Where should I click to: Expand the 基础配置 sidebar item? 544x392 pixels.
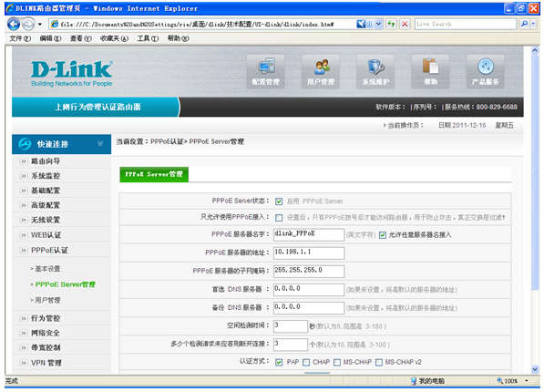coord(61,191)
